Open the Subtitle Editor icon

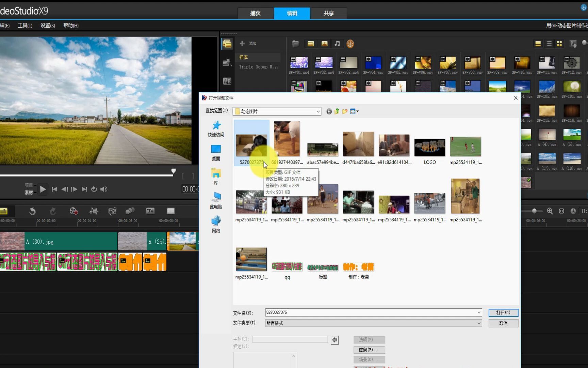click(150, 211)
